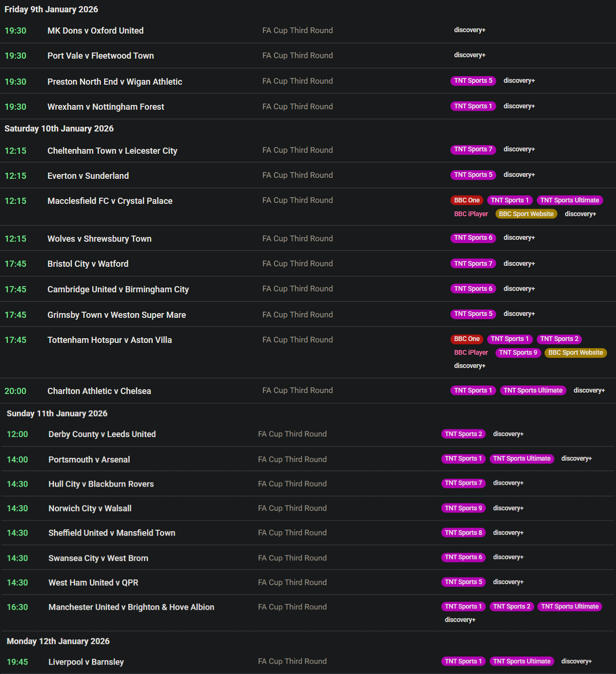The image size is (616, 674).
Task: Click the Sunday 11th January 2026 heading
Action: click(x=57, y=413)
